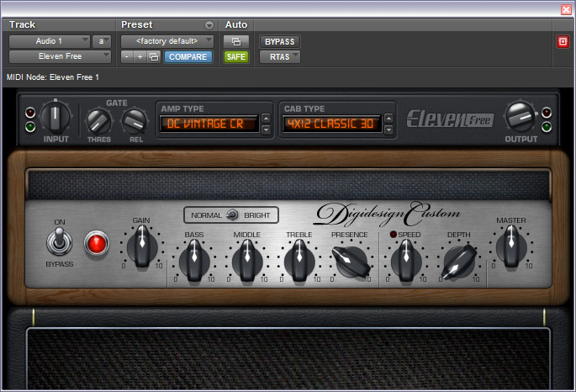Click the INPUT knob
576x392 pixels.
(x=55, y=118)
